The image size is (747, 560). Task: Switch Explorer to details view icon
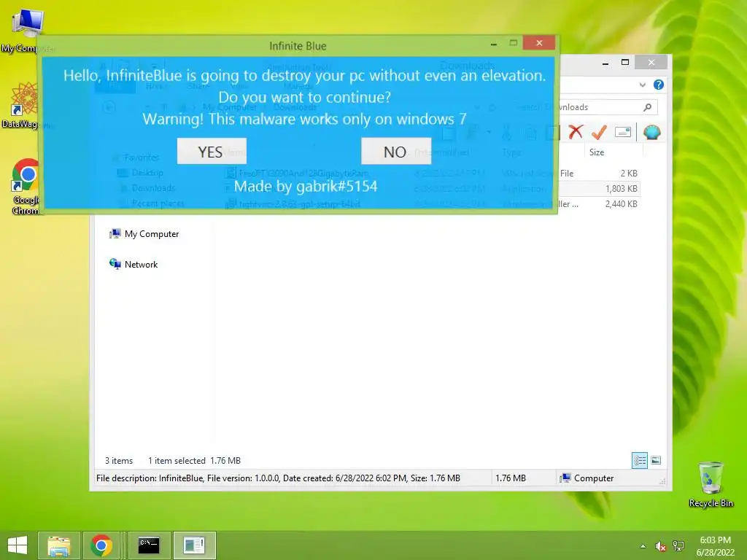click(x=639, y=460)
